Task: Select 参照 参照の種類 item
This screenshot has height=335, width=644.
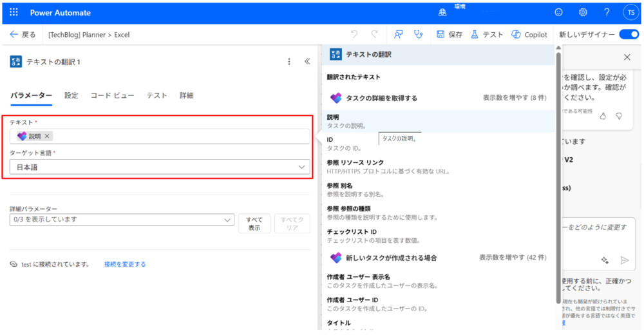Action: (x=439, y=213)
